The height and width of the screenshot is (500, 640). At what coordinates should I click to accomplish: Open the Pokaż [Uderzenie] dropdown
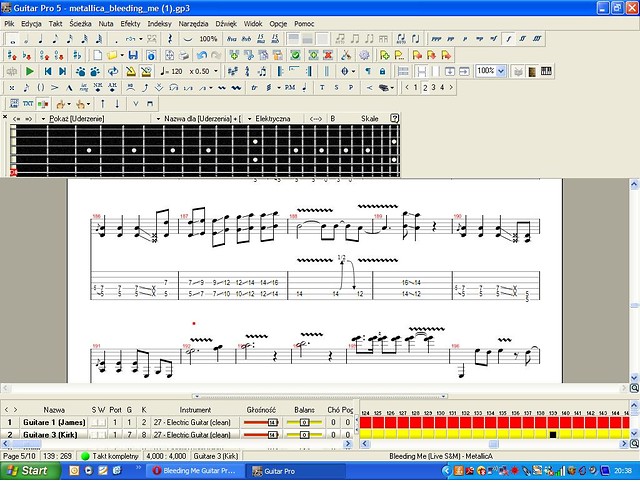pyautogui.click(x=43, y=119)
